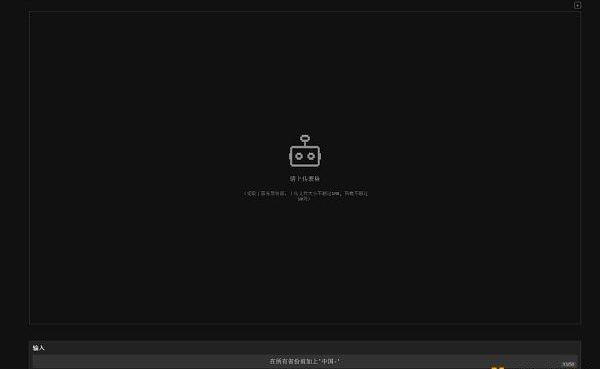The height and width of the screenshot is (369, 600).
Task: Click the file size hint text under upload prompt
Action: (305, 196)
